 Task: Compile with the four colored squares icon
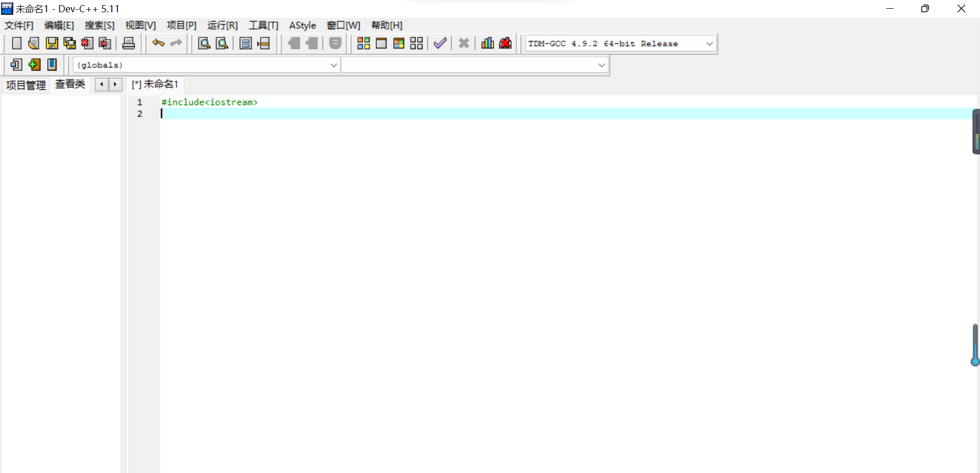click(363, 43)
